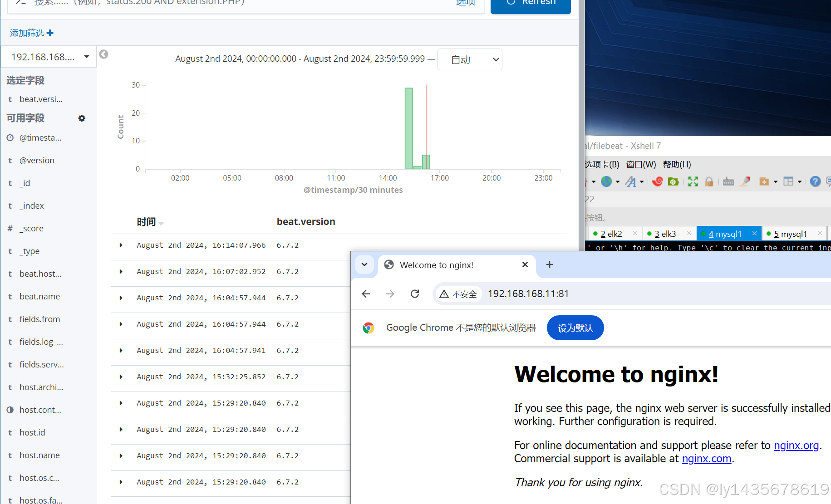Click the 添加筛选 add filter link
831x504 pixels.
(x=32, y=33)
